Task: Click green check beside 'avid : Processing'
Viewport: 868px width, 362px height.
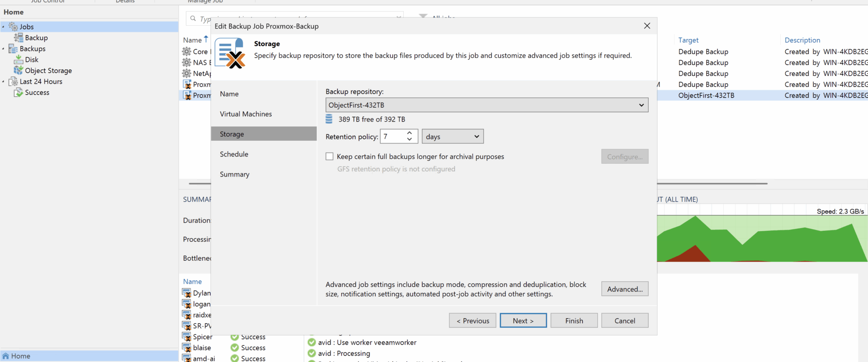Action: point(312,353)
